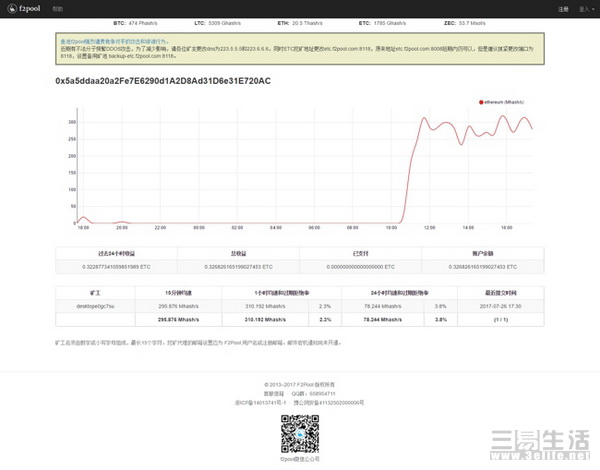Click the BTC 474 Phash/s stat

[135, 23]
